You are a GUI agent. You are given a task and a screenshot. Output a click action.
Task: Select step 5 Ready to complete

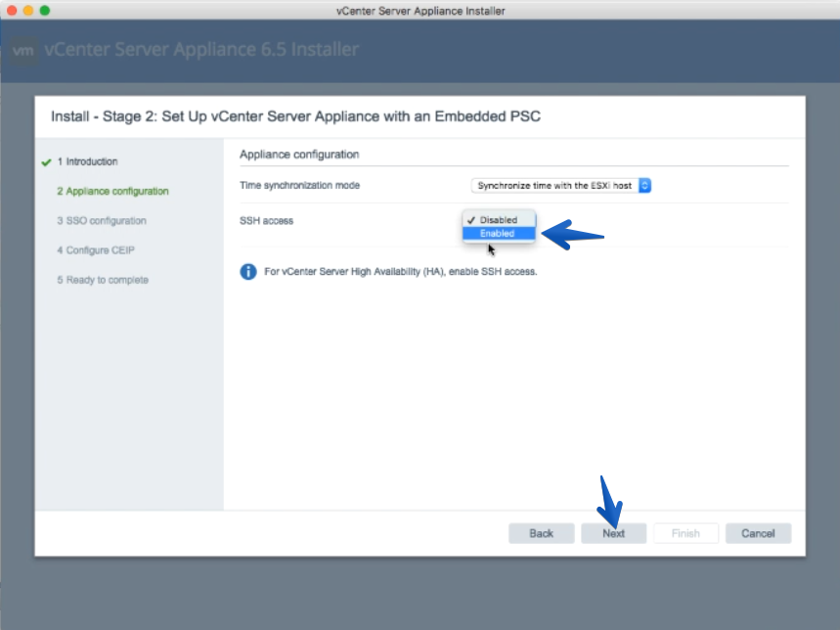(103, 280)
